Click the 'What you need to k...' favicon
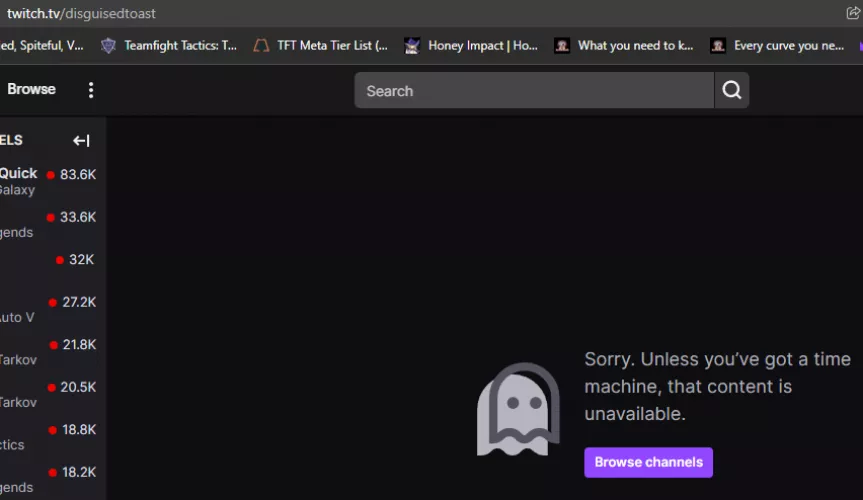Image resolution: width=863 pixels, height=500 pixels. coord(562,46)
